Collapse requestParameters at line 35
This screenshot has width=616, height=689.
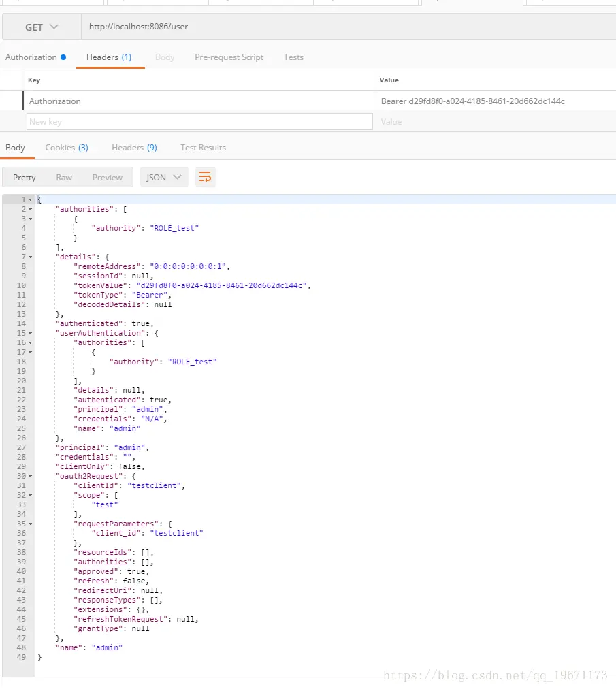[x=31, y=524]
